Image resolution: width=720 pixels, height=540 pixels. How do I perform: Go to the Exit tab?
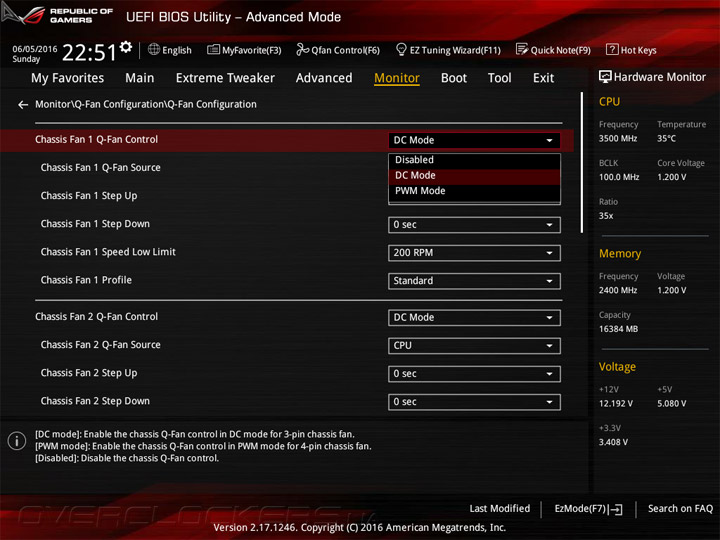tap(543, 78)
